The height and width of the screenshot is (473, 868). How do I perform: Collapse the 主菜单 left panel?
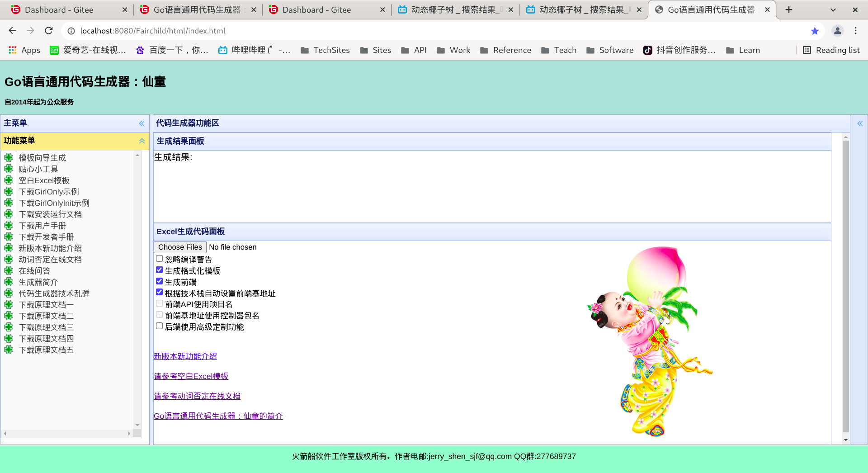(x=142, y=123)
